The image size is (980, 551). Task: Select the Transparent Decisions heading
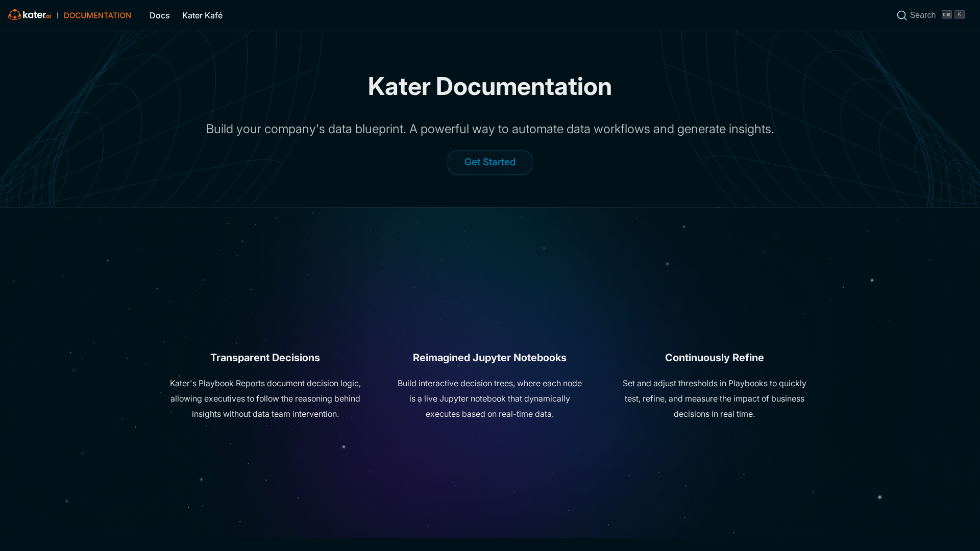point(265,358)
